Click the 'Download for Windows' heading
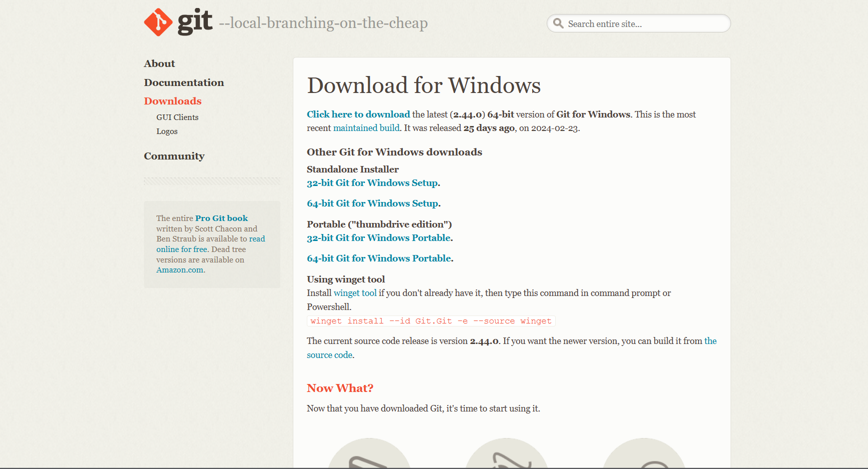The height and width of the screenshot is (469, 868). coord(424,85)
